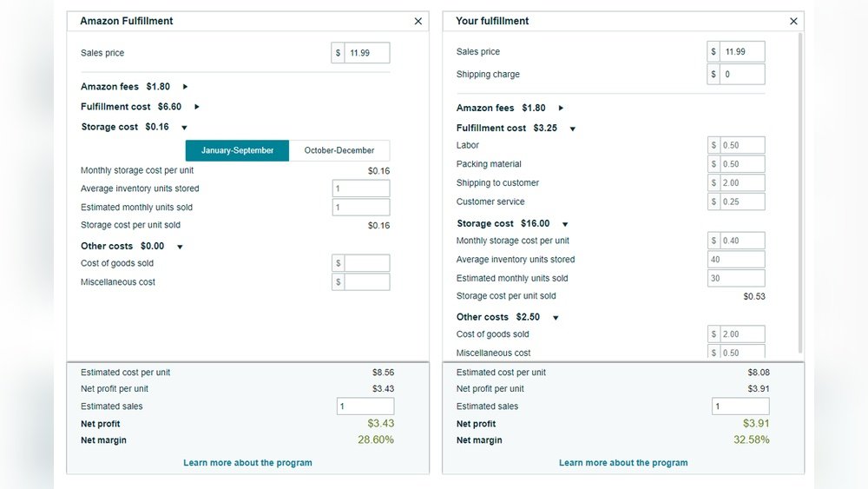Open Learn more link under Amazon Fulfillment

(x=247, y=462)
